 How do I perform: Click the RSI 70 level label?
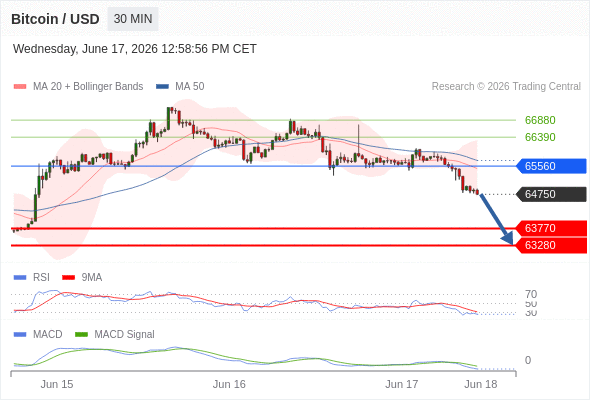pos(531,294)
